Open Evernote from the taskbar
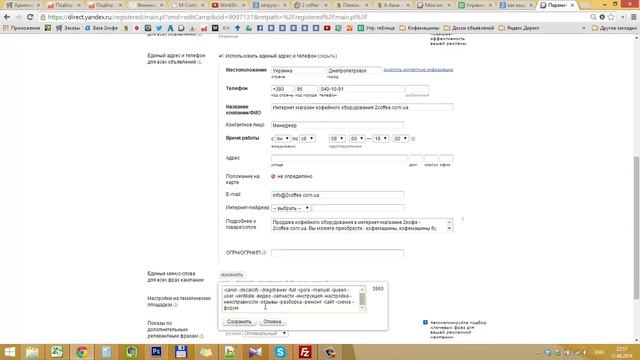 click(131, 352)
